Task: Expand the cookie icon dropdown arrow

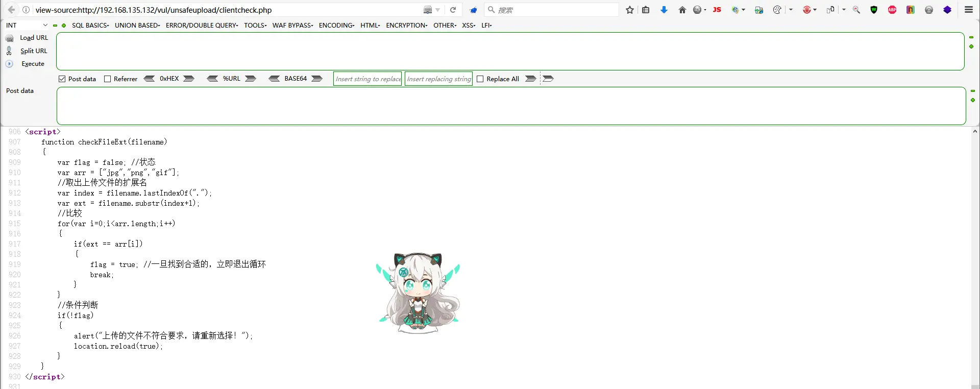Action: coord(791,10)
